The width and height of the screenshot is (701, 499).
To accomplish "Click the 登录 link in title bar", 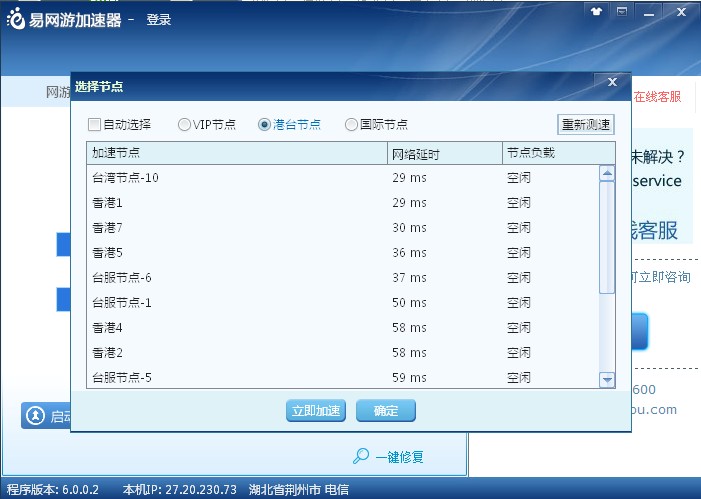I will 159,20.
